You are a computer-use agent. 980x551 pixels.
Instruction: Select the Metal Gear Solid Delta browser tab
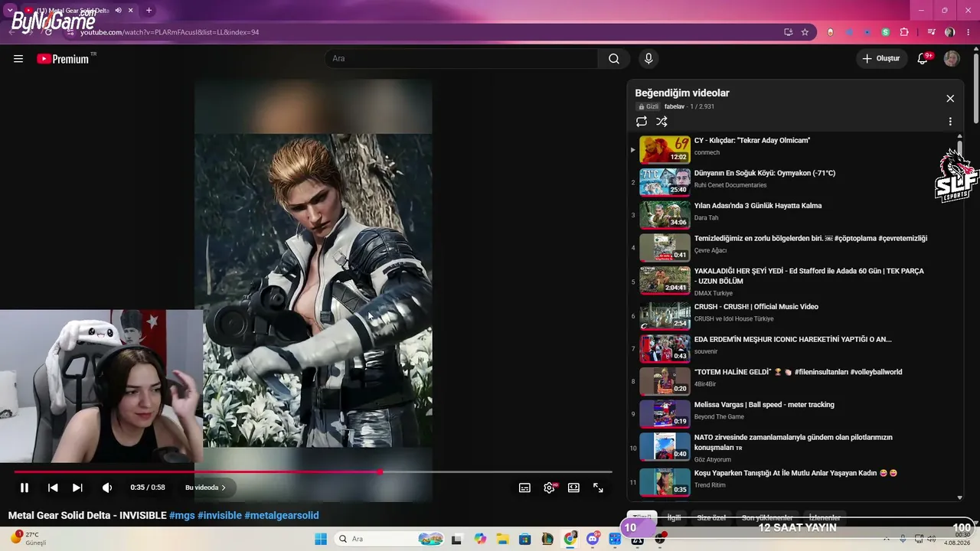coord(80,11)
